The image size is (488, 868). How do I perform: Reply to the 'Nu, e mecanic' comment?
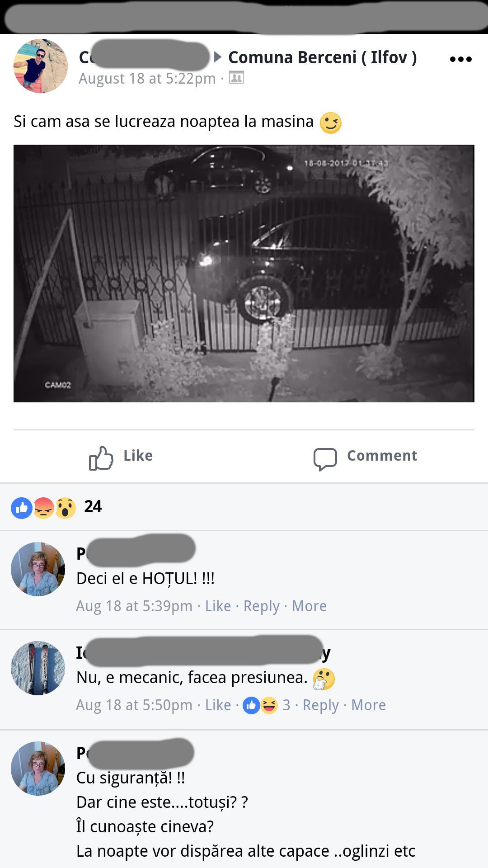[321, 706]
